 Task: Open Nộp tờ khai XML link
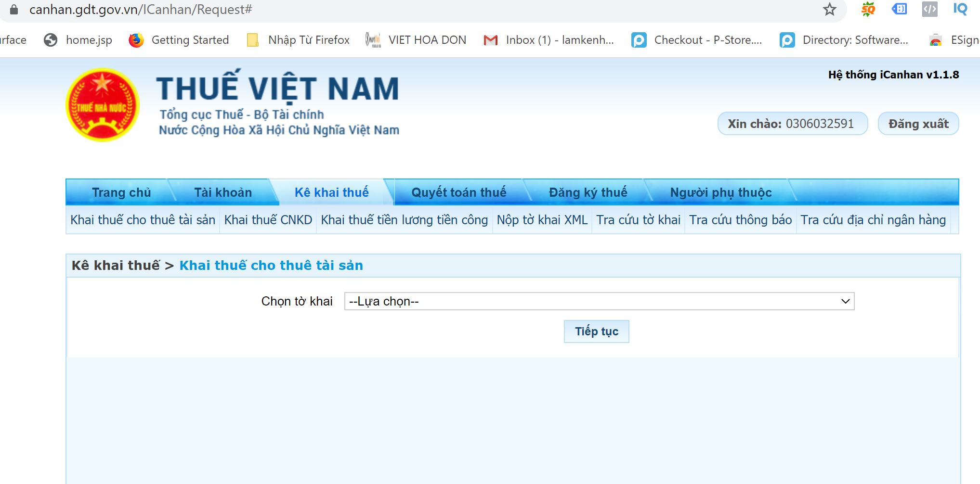click(542, 220)
